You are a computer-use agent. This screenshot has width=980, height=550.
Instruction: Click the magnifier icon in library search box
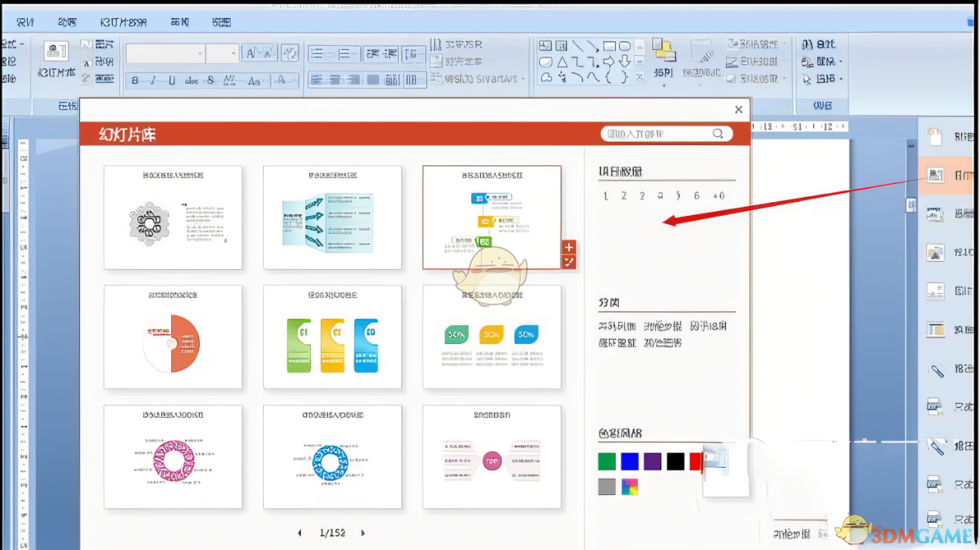pyautogui.click(x=718, y=134)
